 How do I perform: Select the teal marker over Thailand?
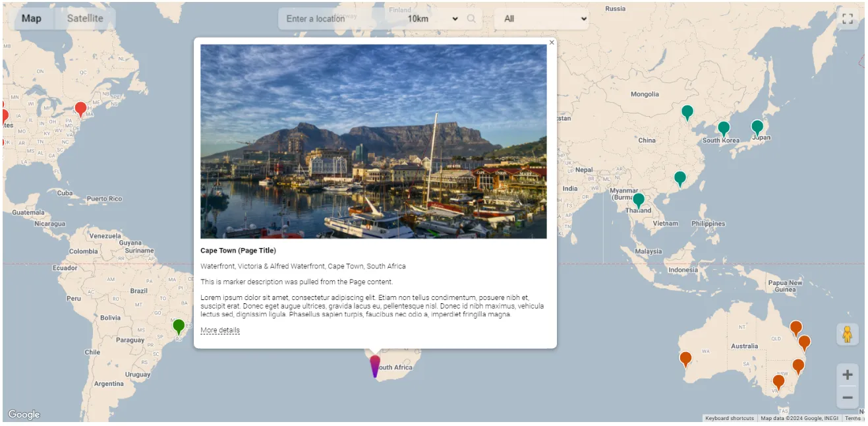point(638,200)
